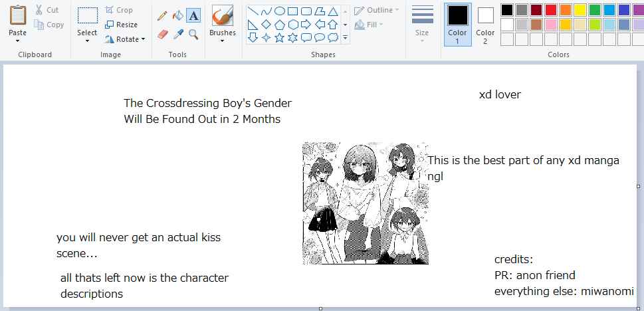Screen dimensions: 644x311
Task: Choose the Polygon shape
Action: click(x=320, y=11)
